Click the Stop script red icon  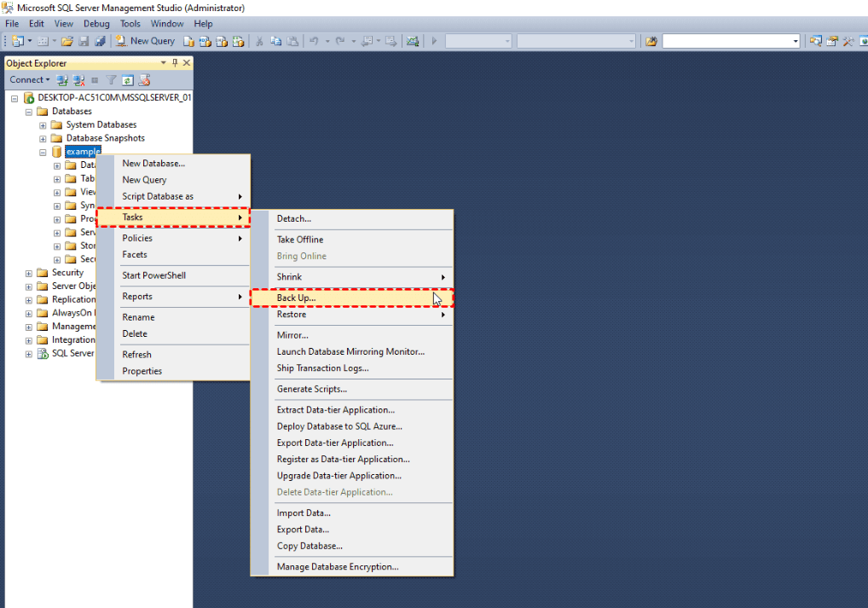pos(144,80)
